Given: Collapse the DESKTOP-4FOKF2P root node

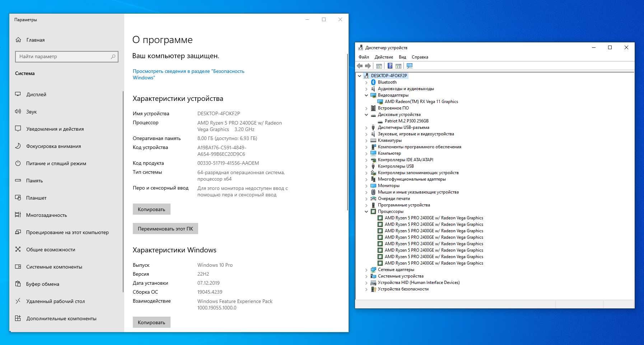Looking at the screenshot, I should pyautogui.click(x=359, y=76).
